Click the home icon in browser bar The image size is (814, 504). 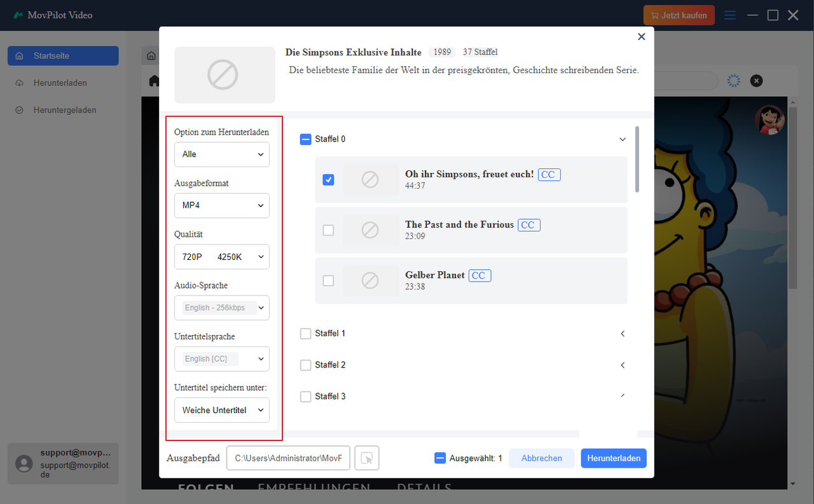154,81
